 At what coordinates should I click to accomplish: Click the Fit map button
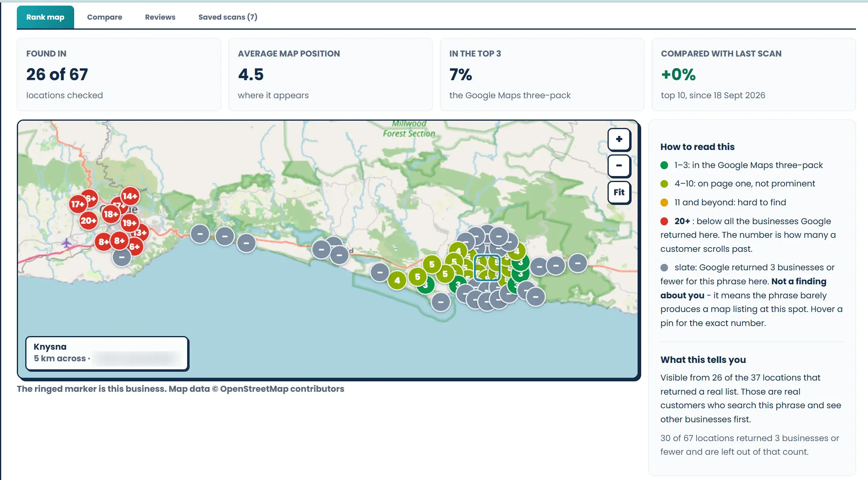coord(619,192)
